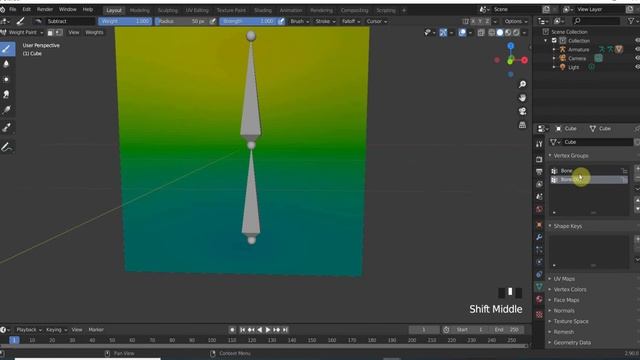Toggle visibility eye of Collection
The image size is (640, 360).
point(637,40)
